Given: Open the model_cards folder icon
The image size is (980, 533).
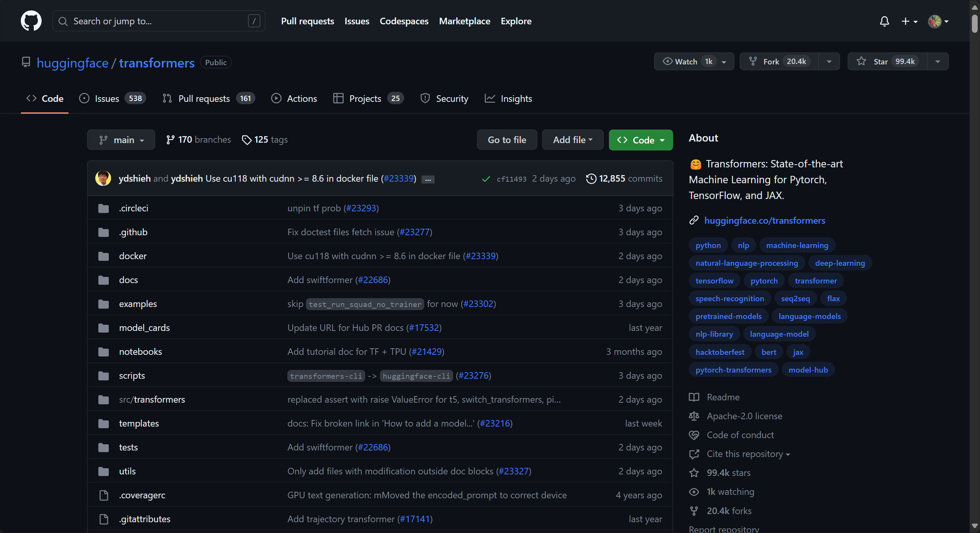Looking at the screenshot, I should click(x=103, y=328).
